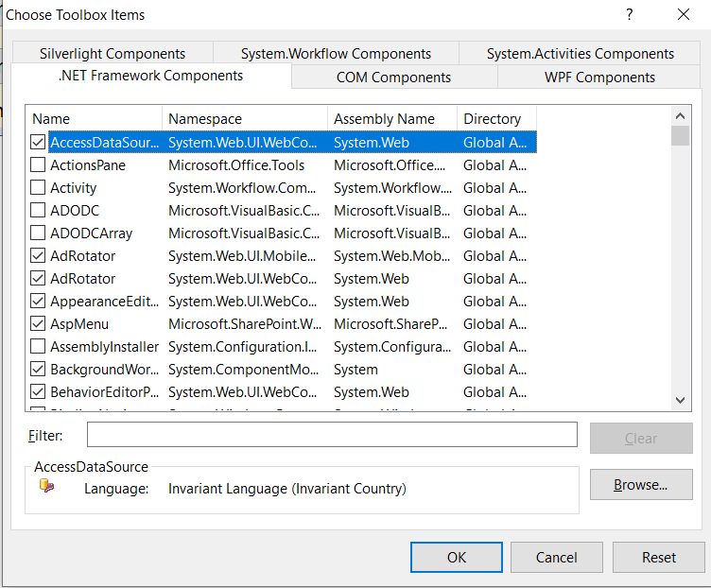This screenshot has height=588, width=711.
Task: Select the AspMenu row name
Action: (79, 323)
